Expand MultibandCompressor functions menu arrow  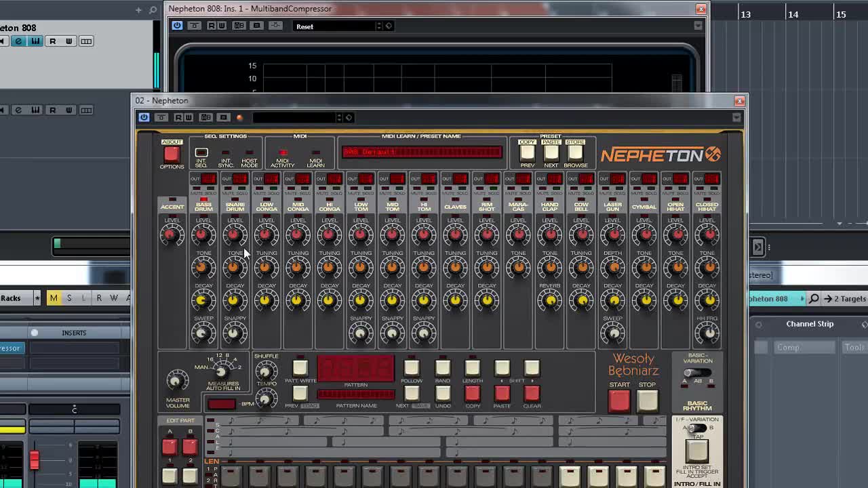pos(698,26)
